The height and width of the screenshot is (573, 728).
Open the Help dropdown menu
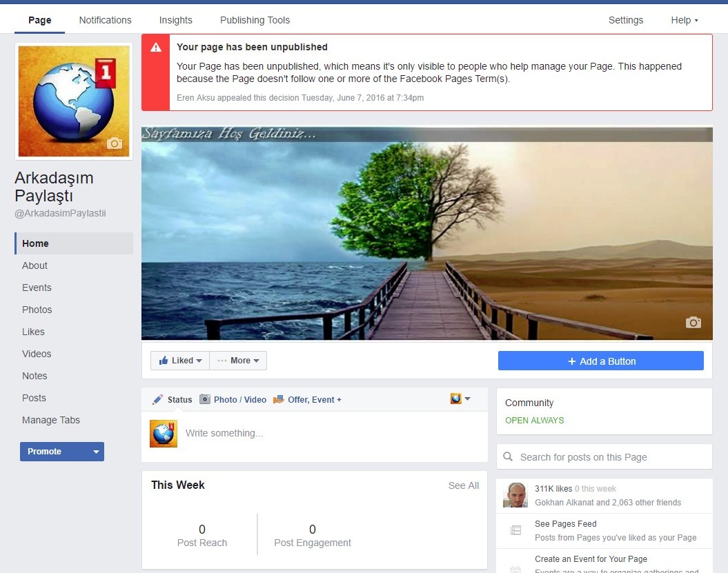(685, 20)
